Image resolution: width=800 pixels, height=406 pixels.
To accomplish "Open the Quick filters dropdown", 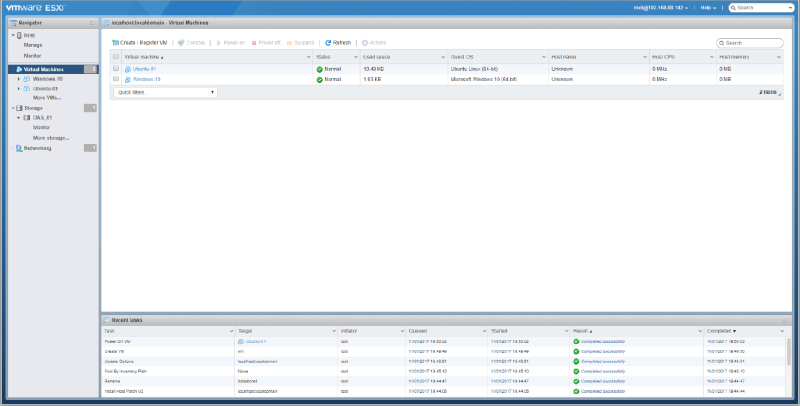I will tap(166, 92).
